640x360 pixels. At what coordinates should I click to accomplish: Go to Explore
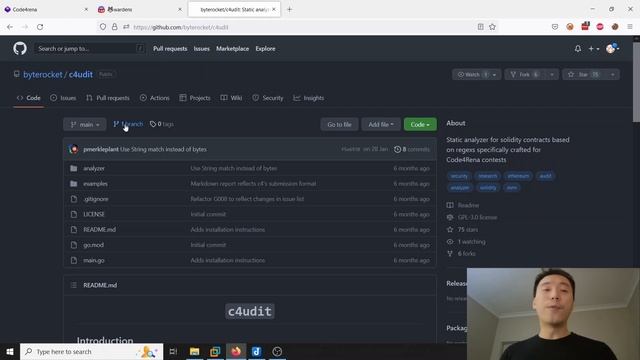pos(265,49)
